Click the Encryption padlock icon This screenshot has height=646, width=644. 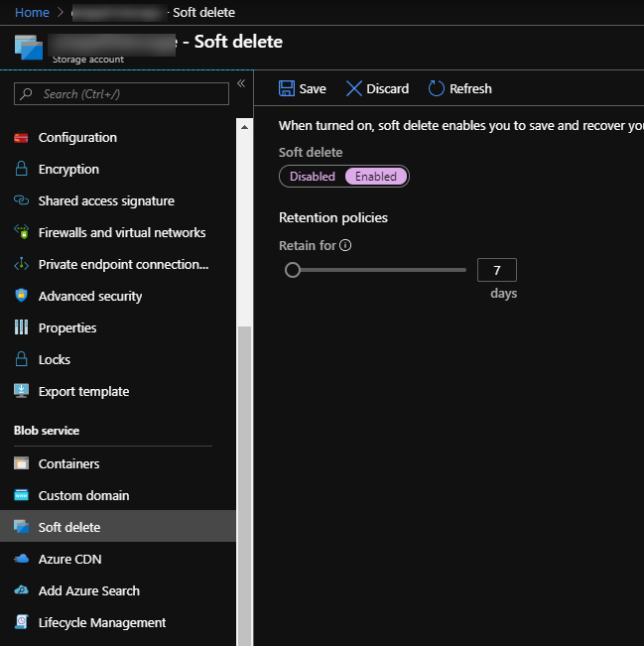point(22,170)
